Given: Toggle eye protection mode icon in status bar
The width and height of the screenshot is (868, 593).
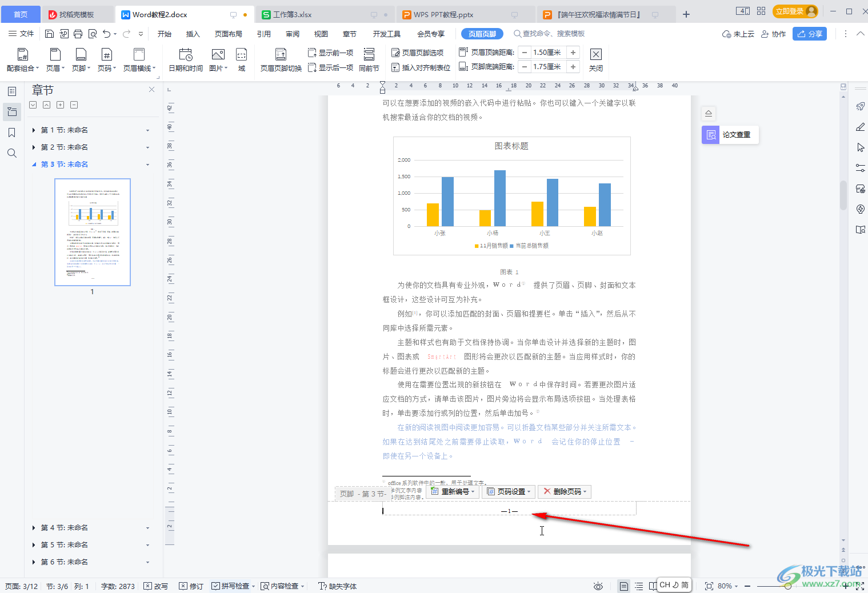Looking at the screenshot, I should [x=598, y=586].
